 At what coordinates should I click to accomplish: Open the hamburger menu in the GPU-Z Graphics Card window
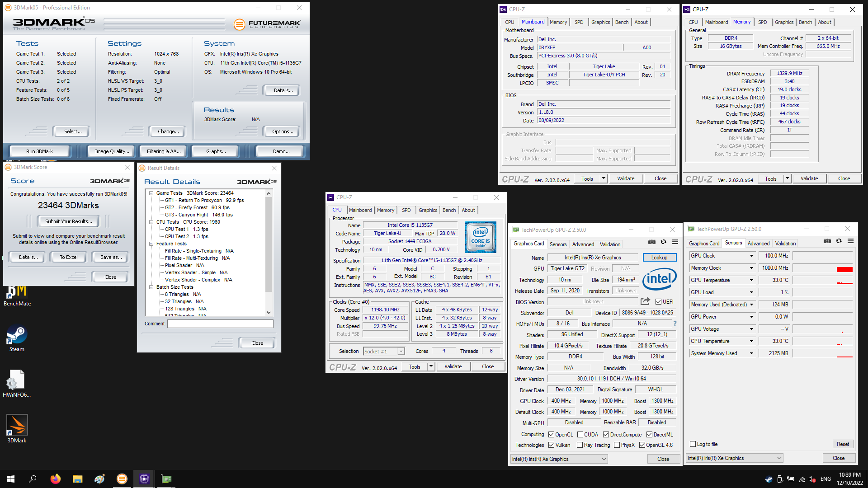tap(675, 242)
